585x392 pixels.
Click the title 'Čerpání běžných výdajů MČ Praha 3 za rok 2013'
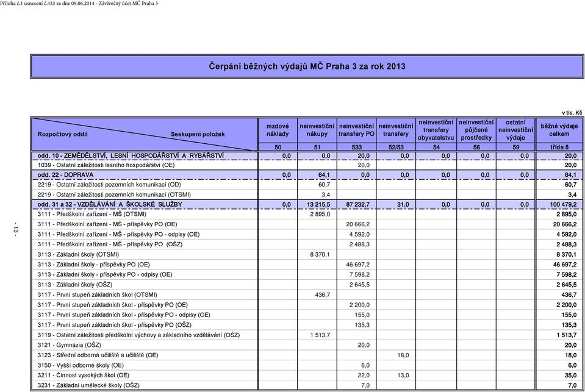(307, 66)
